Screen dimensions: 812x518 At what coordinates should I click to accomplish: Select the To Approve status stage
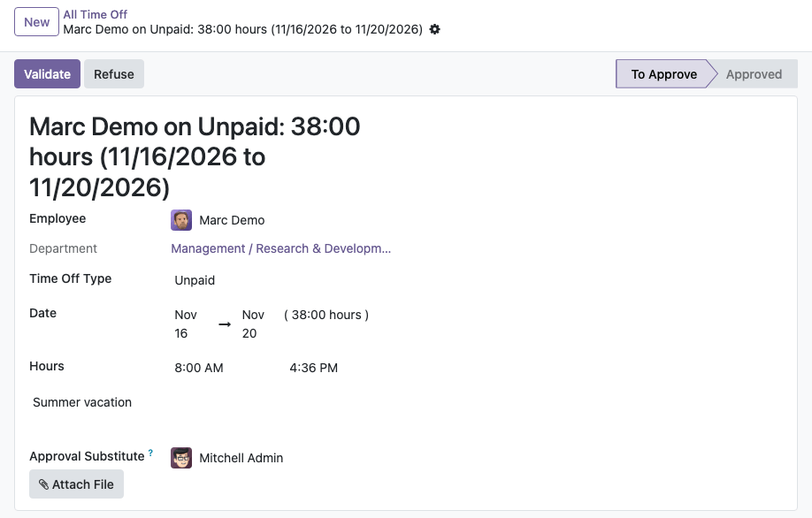click(x=664, y=74)
